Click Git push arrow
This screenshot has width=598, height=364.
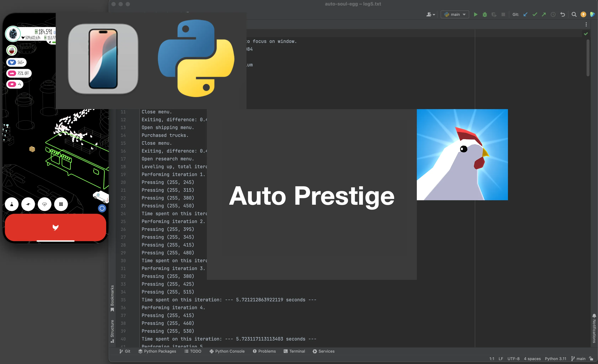click(x=544, y=15)
